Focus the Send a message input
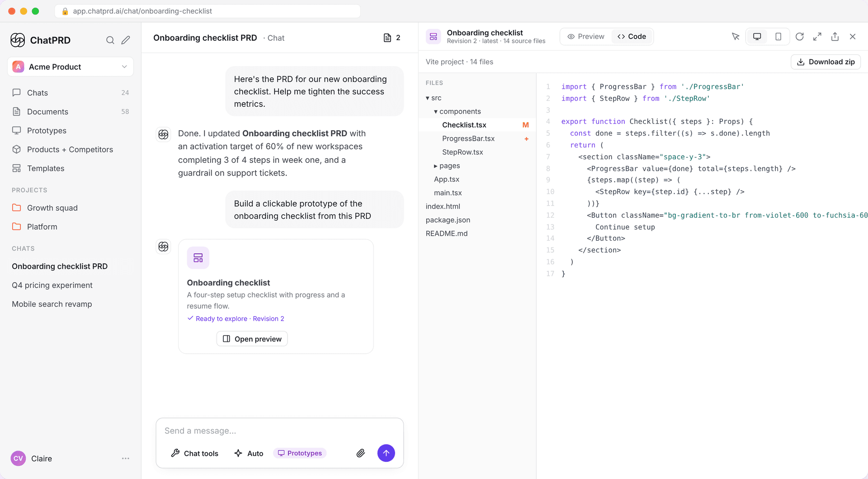The height and width of the screenshot is (479, 868). pos(280,431)
